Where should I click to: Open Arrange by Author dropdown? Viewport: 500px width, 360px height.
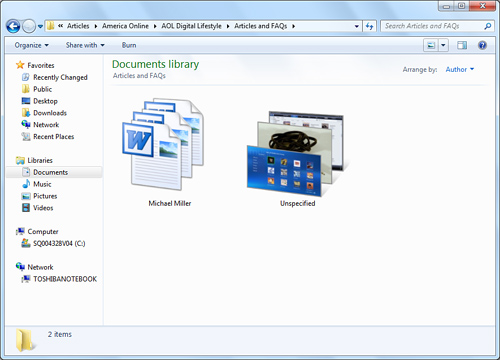(x=460, y=69)
